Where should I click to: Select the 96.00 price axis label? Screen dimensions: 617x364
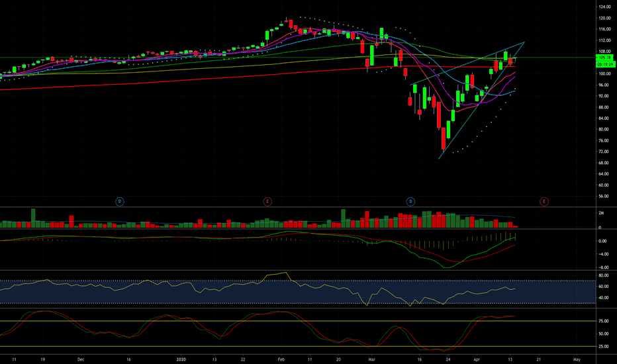[x=604, y=85]
